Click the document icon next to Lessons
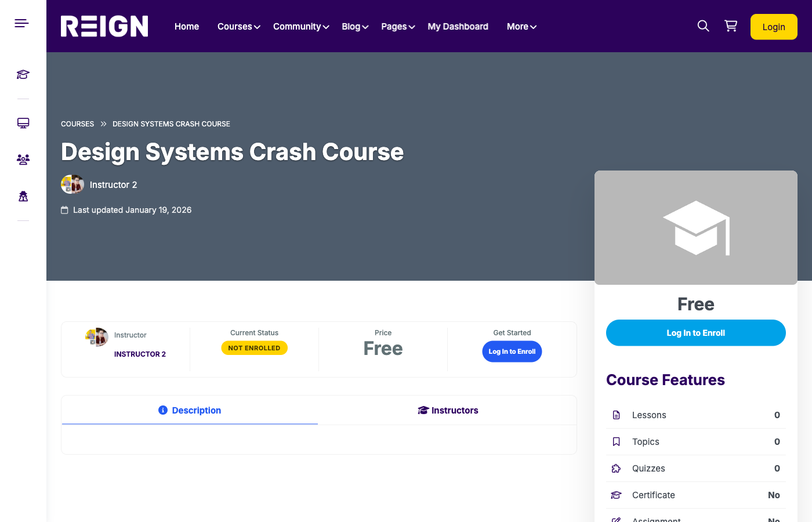This screenshot has height=522, width=812. click(616, 415)
